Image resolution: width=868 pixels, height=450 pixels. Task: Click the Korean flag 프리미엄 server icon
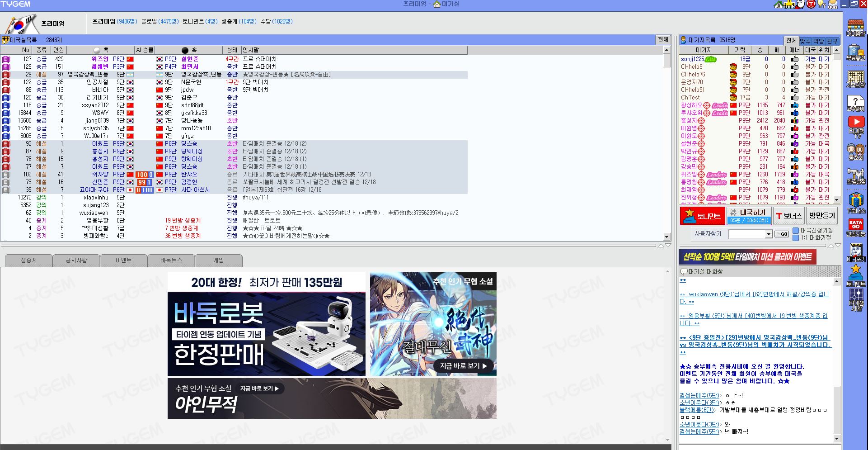[21, 24]
